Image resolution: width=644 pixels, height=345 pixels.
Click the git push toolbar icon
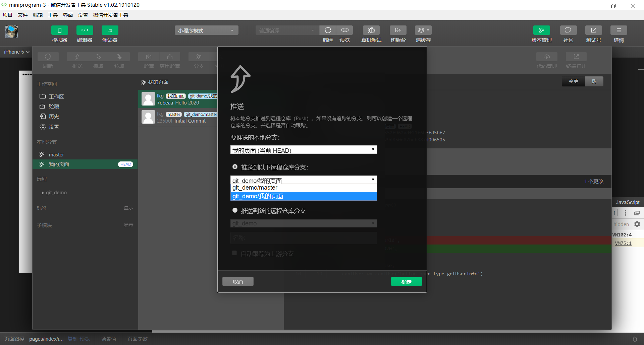(x=77, y=57)
